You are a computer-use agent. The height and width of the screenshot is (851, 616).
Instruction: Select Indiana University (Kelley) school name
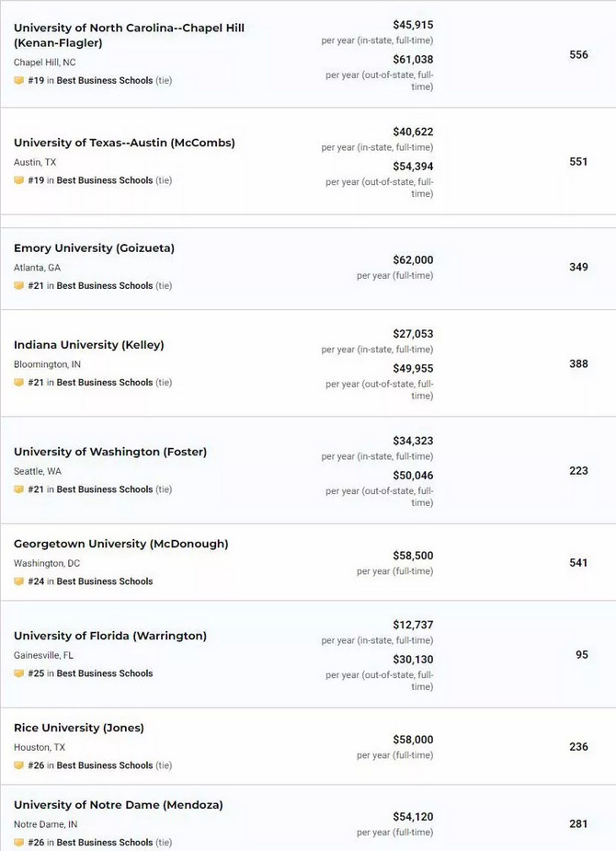click(88, 345)
